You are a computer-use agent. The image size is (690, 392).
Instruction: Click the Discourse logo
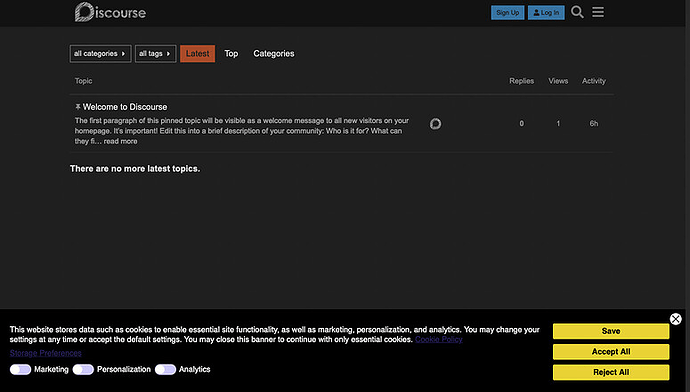110,12
